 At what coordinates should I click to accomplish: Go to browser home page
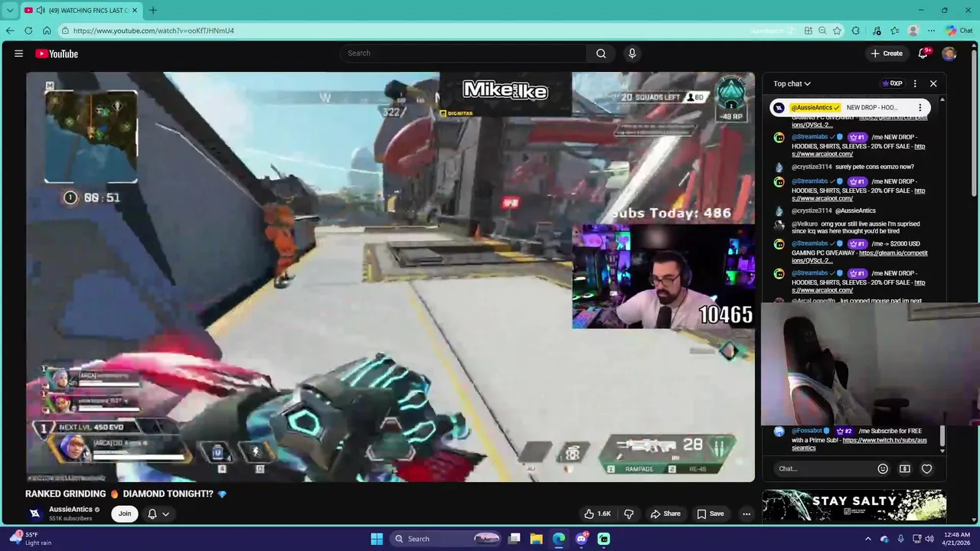tap(47, 31)
